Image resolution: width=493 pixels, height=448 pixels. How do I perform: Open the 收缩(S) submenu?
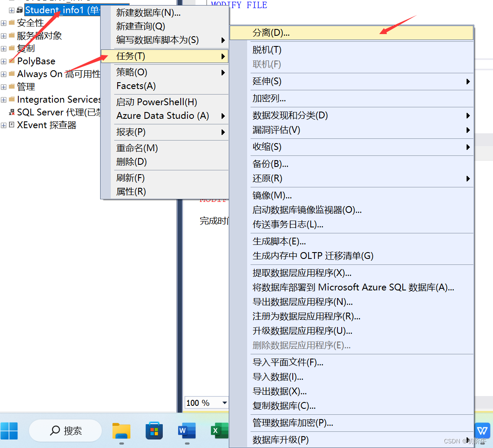[x=352, y=147]
